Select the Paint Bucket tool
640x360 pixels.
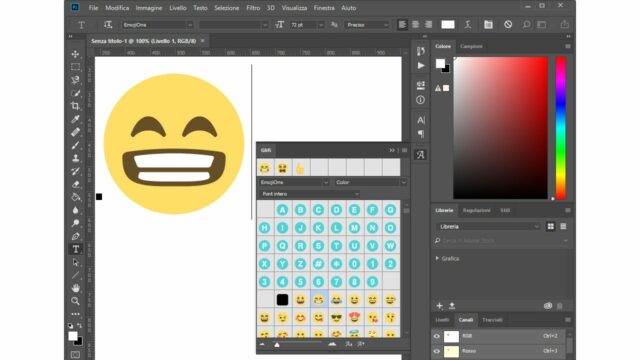75,198
